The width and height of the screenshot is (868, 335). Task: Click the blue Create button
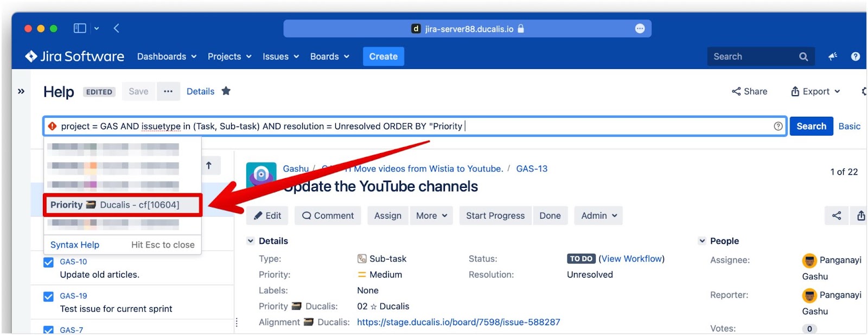383,56
